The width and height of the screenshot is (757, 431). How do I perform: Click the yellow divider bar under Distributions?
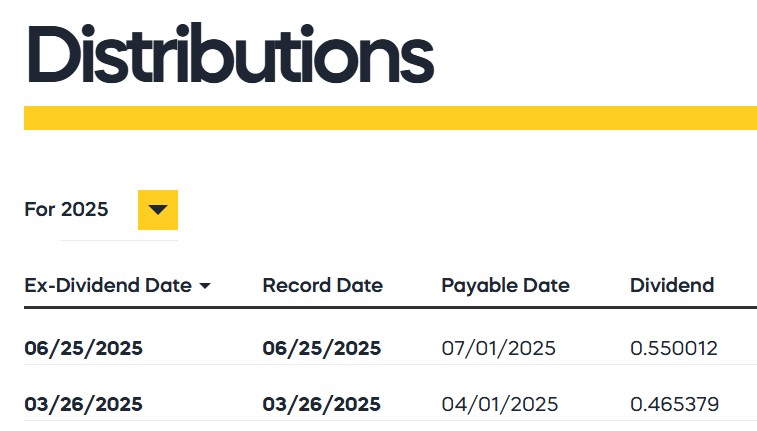(x=391, y=118)
